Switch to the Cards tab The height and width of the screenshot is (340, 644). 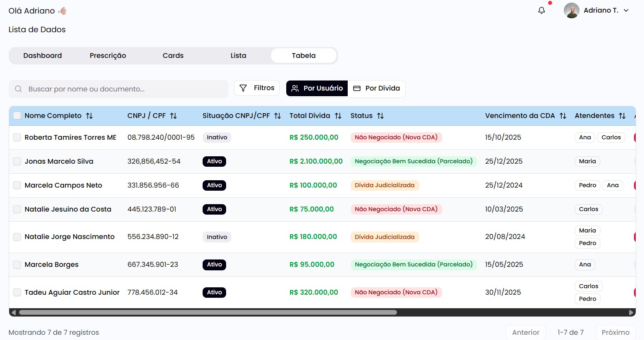pyautogui.click(x=173, y=56)
